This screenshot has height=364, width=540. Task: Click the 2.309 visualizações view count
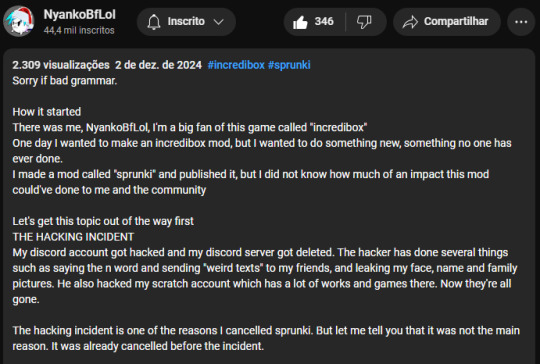pyautogui.click(x=61, y=65)
